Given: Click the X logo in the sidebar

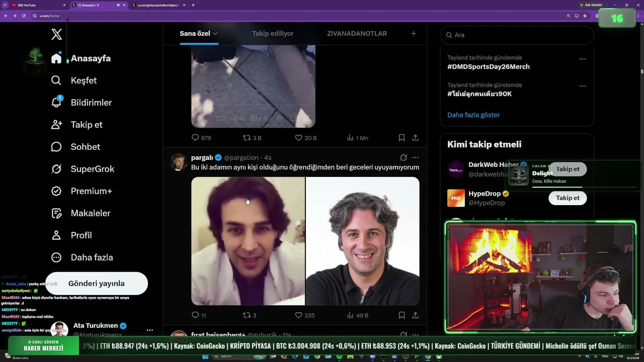Looking at the screenshot, I should pyautogui.click(x=56, y=34).
